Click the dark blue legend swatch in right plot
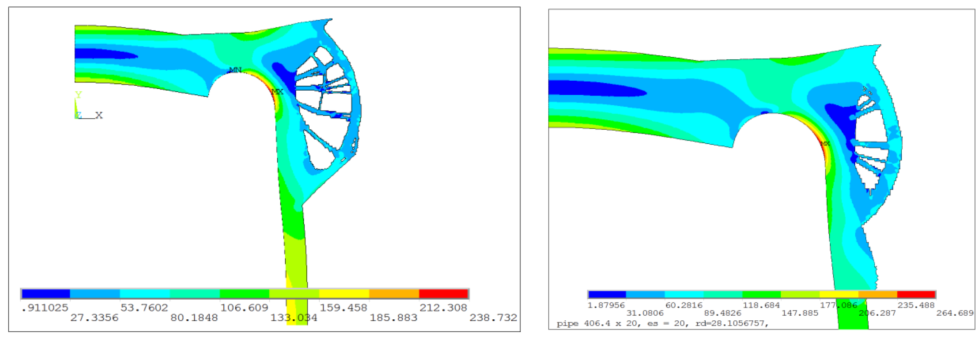980x337 pixels. coord(607,294)
